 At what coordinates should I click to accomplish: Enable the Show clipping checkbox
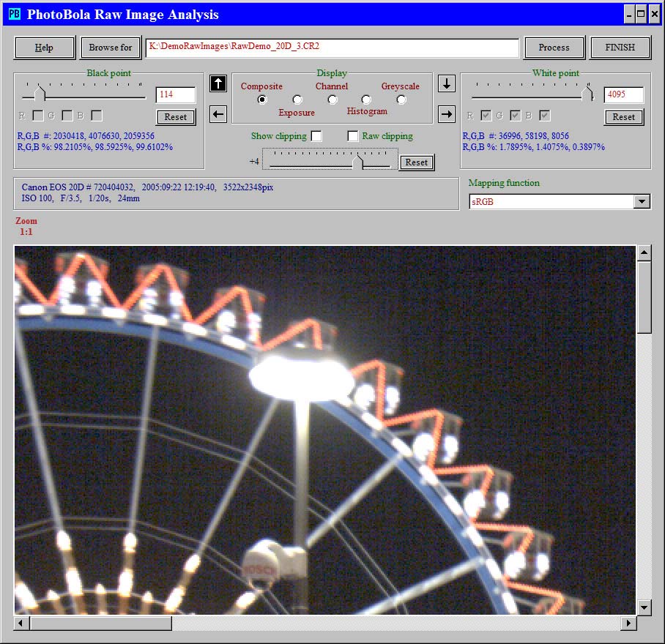tap(316, 136)
